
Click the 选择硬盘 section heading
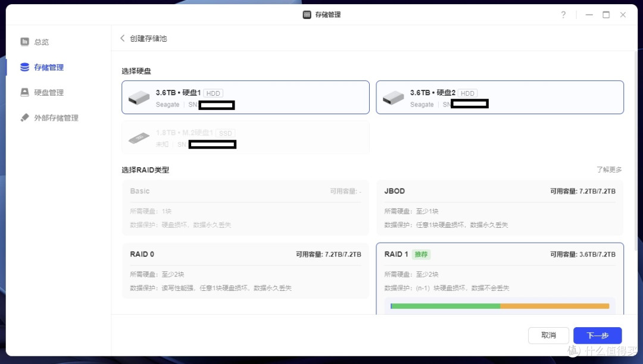136,71
